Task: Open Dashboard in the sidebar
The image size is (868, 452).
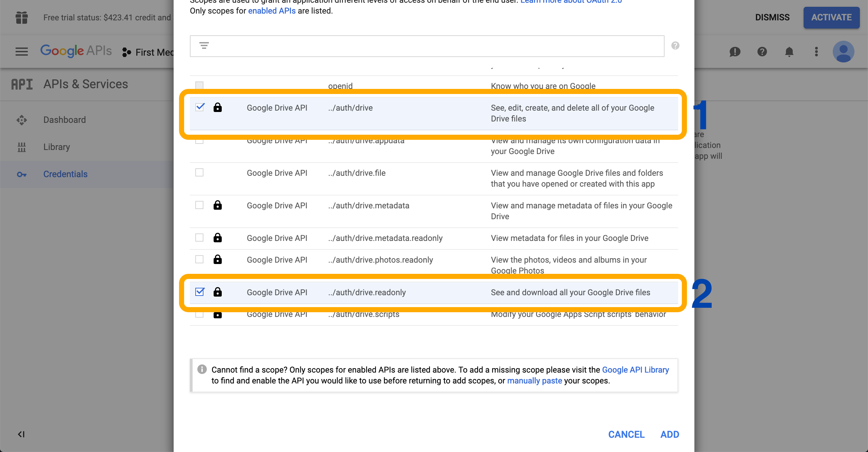Action: click(x=64, y=120)
